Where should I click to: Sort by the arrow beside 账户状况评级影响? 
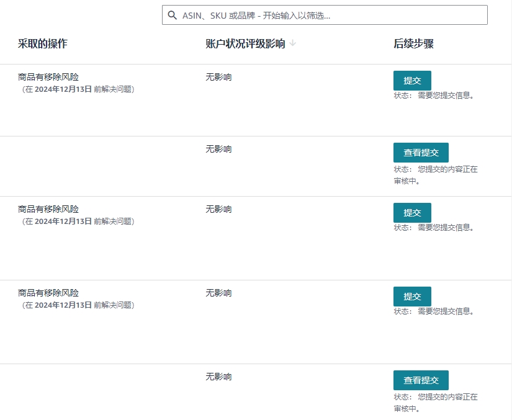292,43
